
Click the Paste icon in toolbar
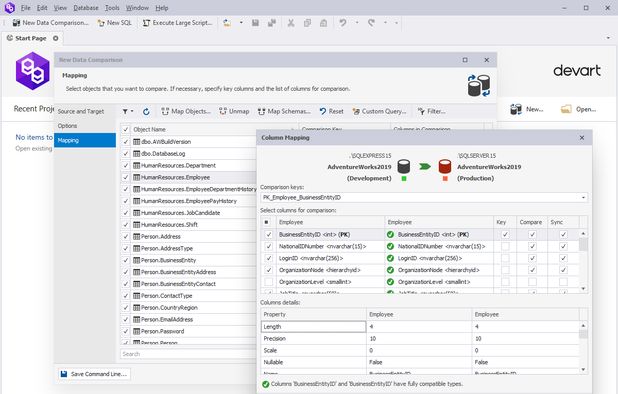[x=324, y=23]
